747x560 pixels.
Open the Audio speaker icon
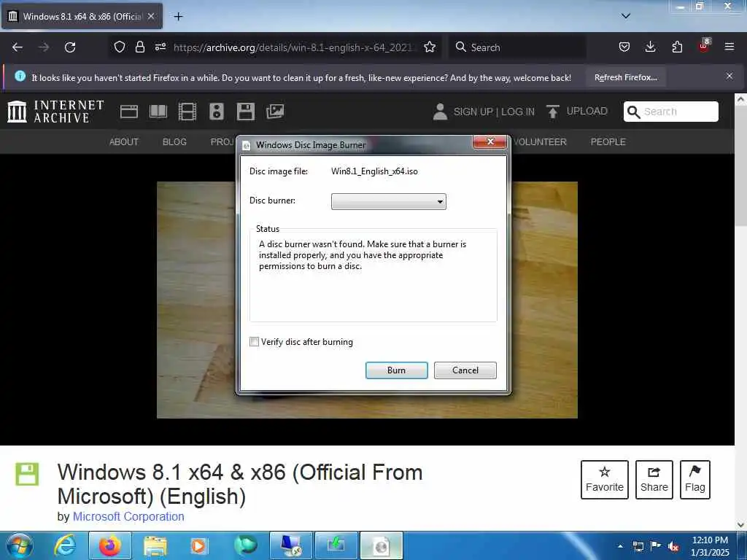(x=216, y=112)
